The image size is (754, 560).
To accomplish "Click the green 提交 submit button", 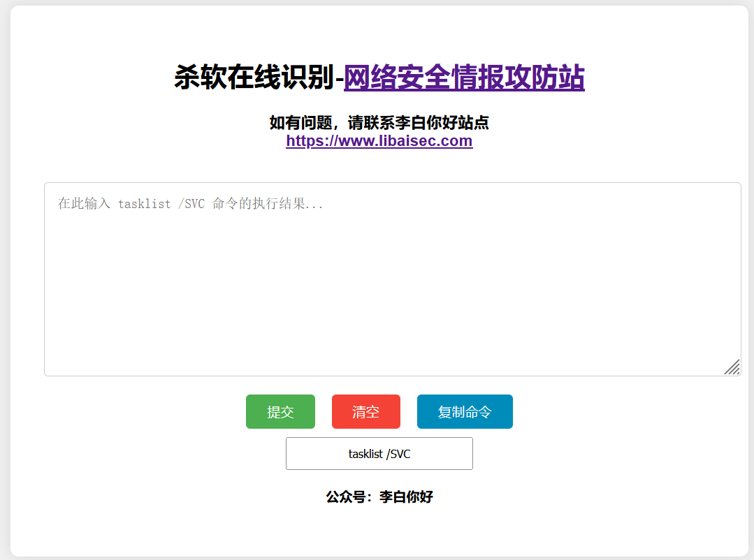I will click(280, 411).
